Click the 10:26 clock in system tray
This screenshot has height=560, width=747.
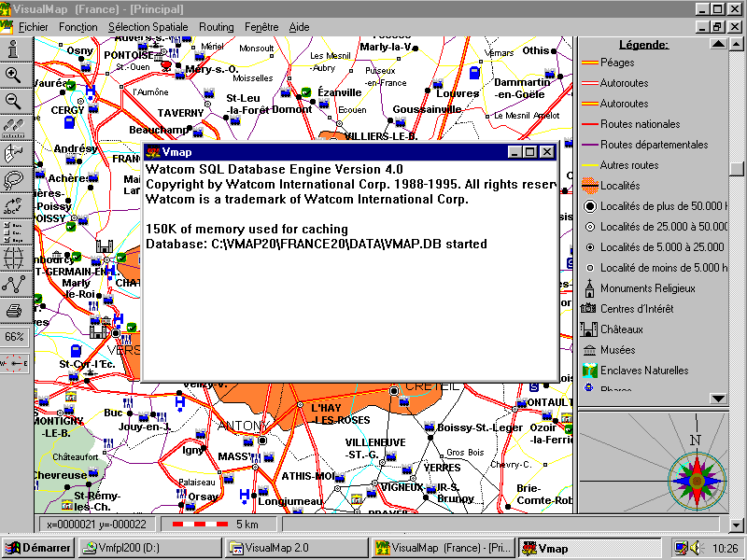(x=725, y=549)
